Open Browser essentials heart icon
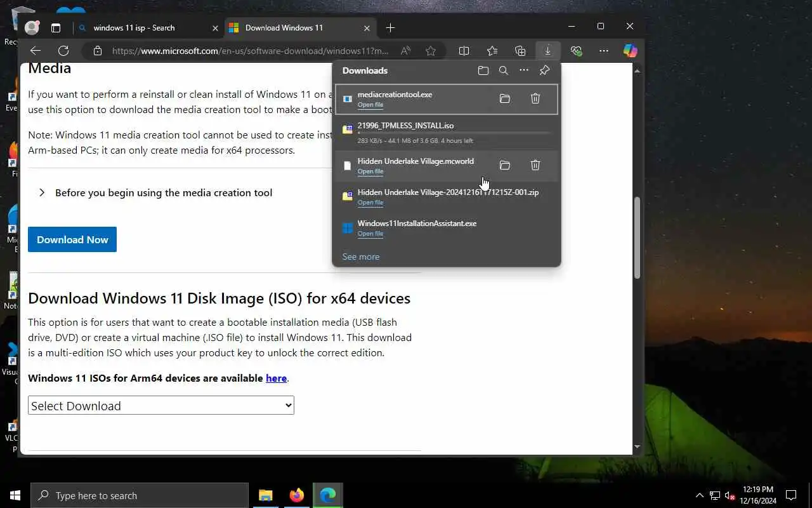 point(576,51)
